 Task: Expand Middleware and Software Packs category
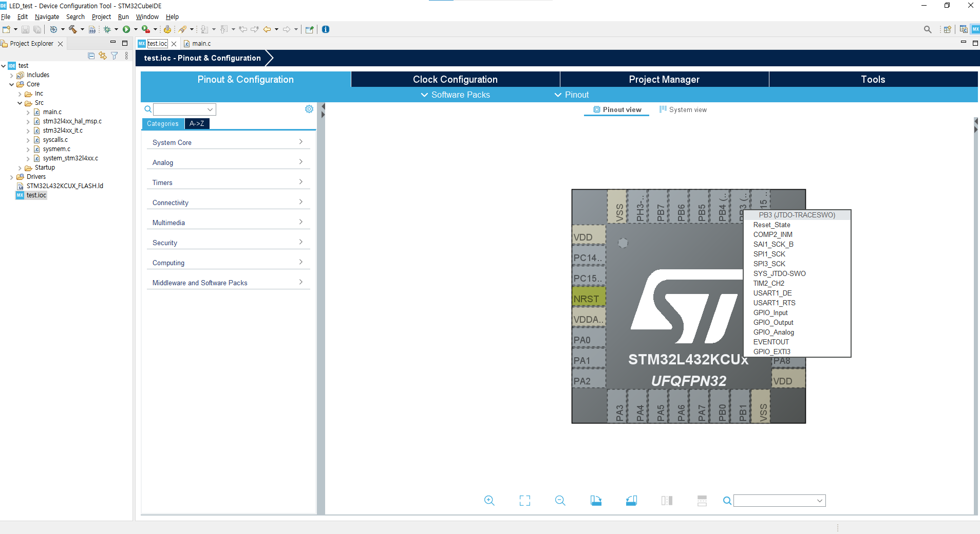[x=228, y=283]
